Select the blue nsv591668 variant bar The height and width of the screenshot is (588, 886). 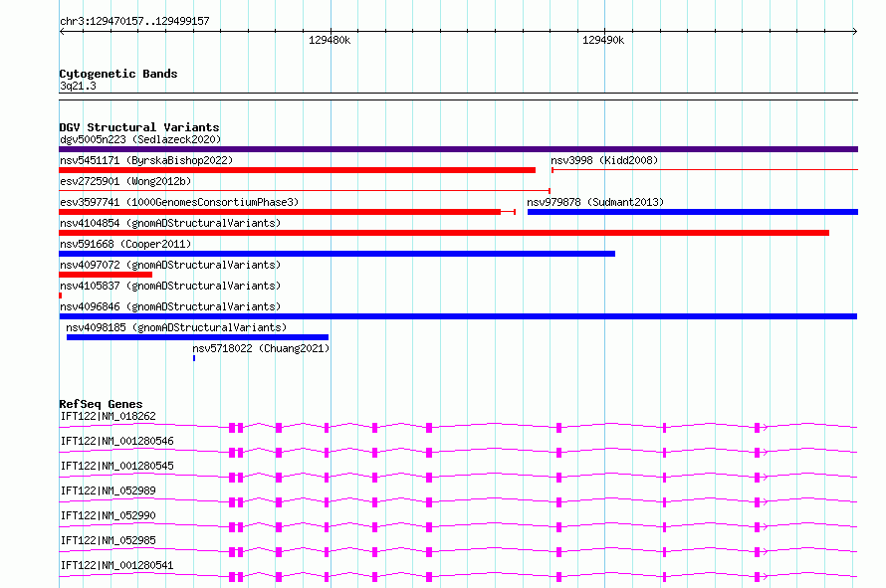point(336,254)
